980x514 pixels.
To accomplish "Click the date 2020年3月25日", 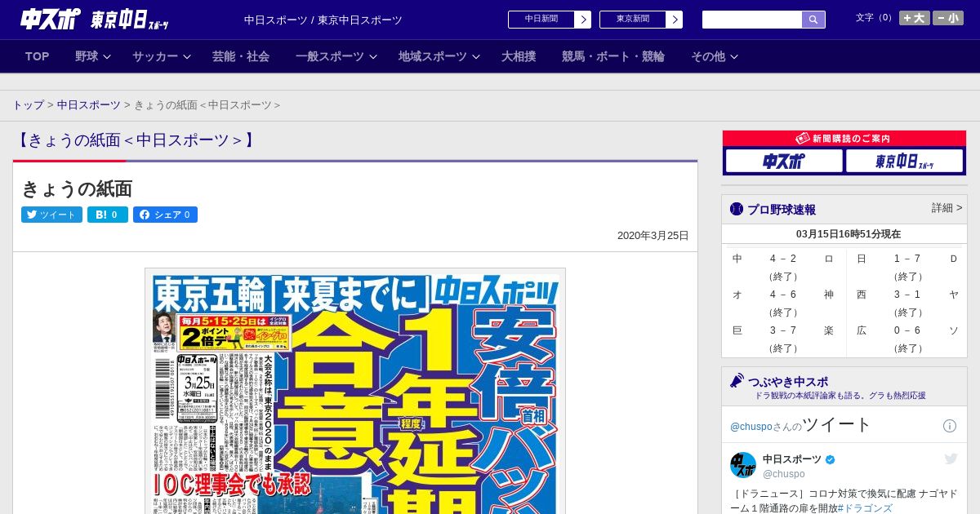I will 653,236.
